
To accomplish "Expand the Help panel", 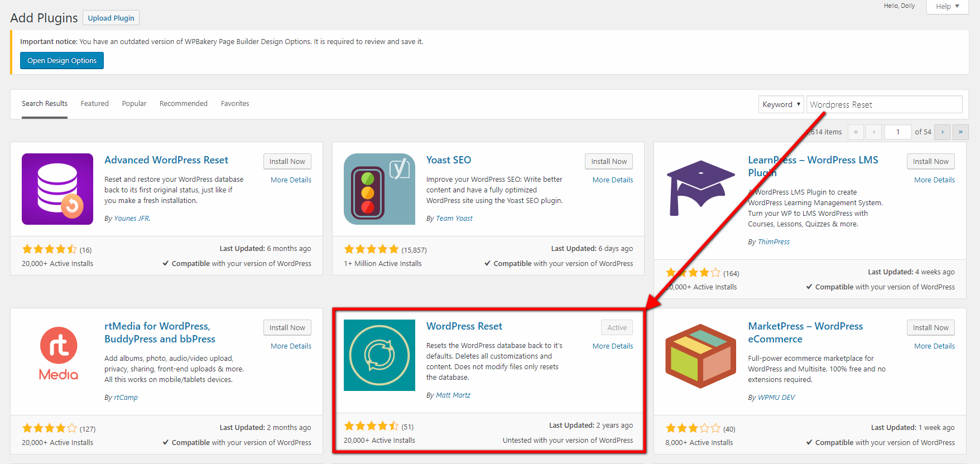I will (947, 7).
